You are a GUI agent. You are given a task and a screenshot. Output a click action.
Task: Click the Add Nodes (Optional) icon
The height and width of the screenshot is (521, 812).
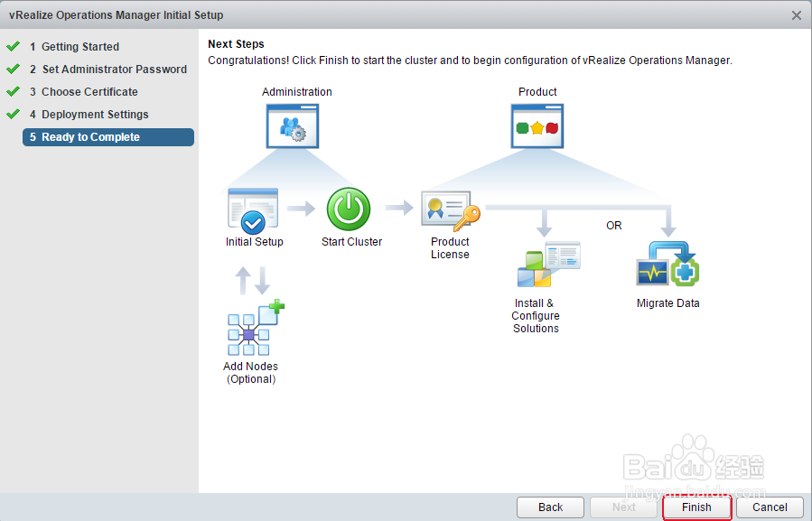pos(256,328)
